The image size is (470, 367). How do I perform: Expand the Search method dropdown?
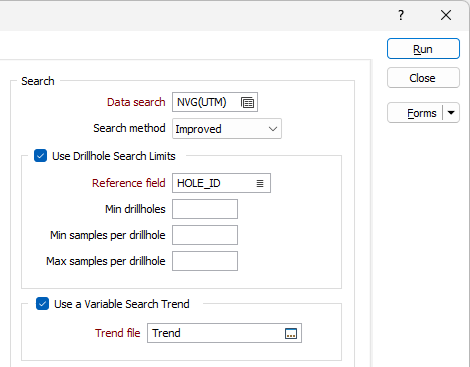coord(273,129)
